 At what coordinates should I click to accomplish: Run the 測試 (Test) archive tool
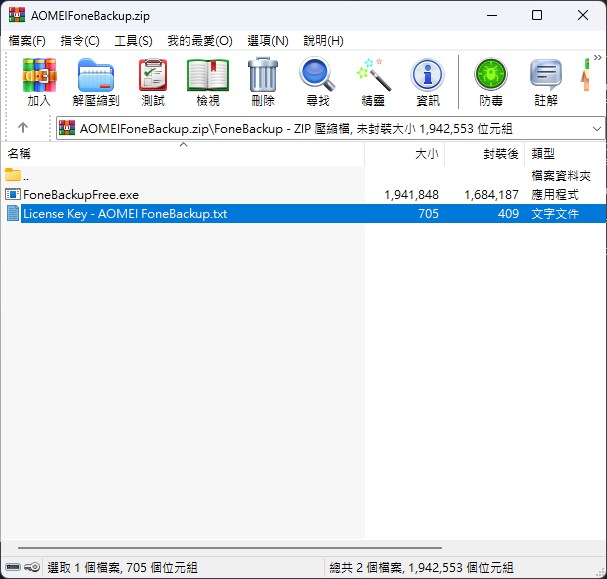coord(153,82)
